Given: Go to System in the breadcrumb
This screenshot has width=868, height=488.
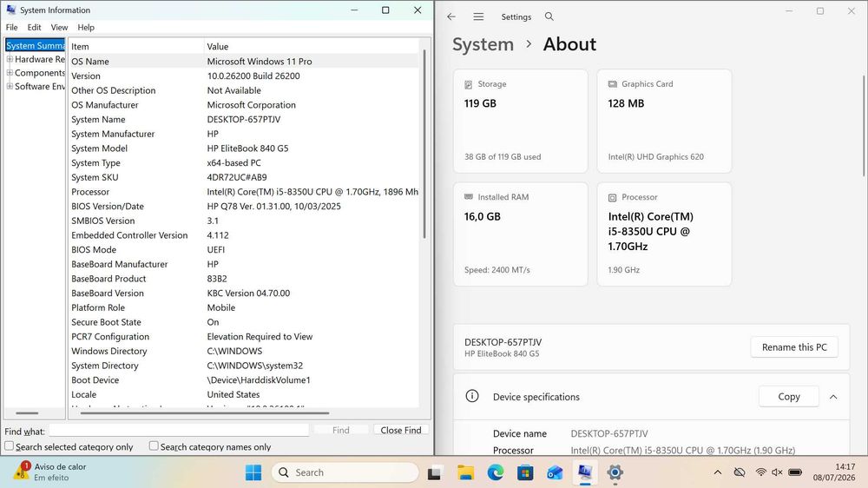Looking at the screenshot, I should [483, 44].
